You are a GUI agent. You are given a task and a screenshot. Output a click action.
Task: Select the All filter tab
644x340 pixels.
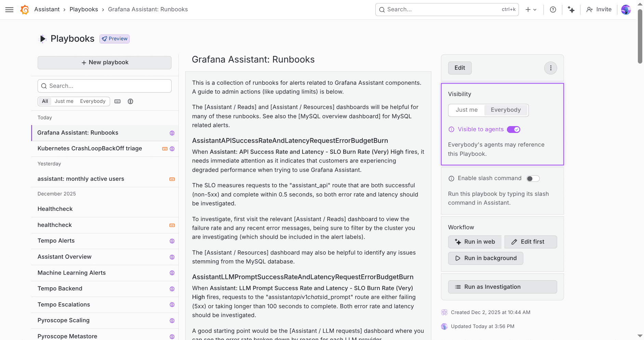point(44,101)
